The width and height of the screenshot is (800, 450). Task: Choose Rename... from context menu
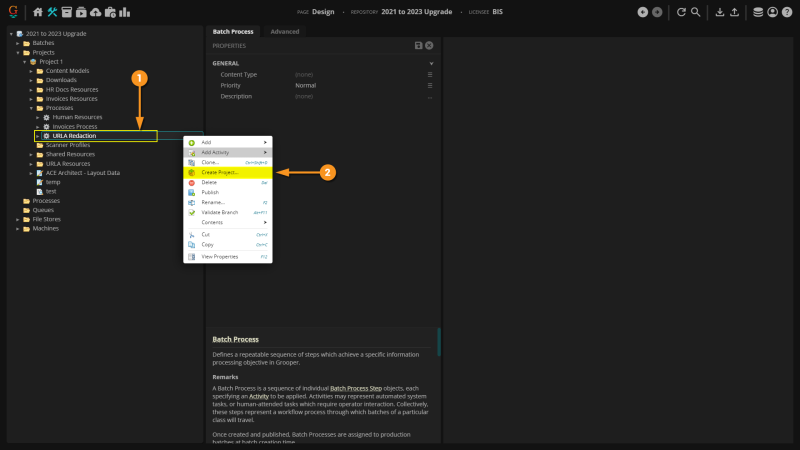click(x=228, y=203)
